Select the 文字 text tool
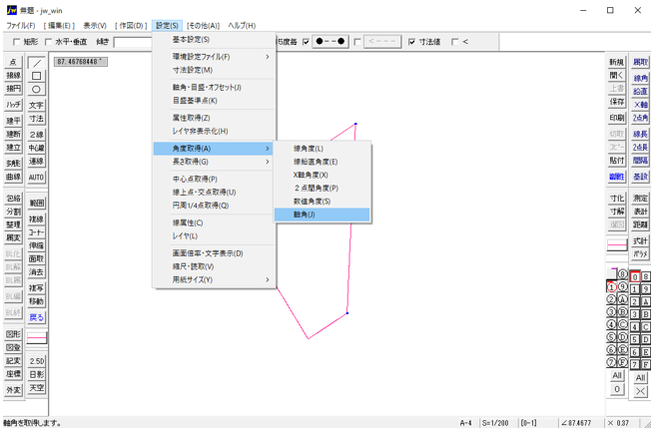The height and width of the screenshot is (433, 657). 36,105
